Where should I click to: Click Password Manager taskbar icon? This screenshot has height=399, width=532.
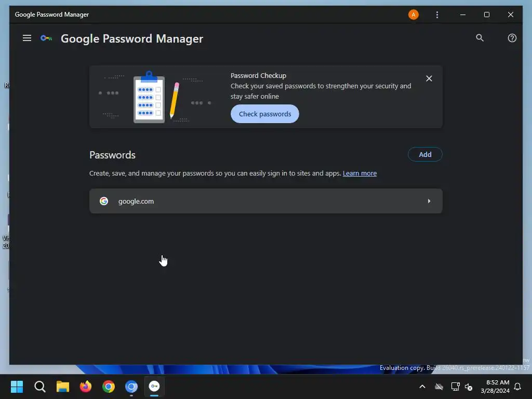pyautogui.click(x=154, y=387)
